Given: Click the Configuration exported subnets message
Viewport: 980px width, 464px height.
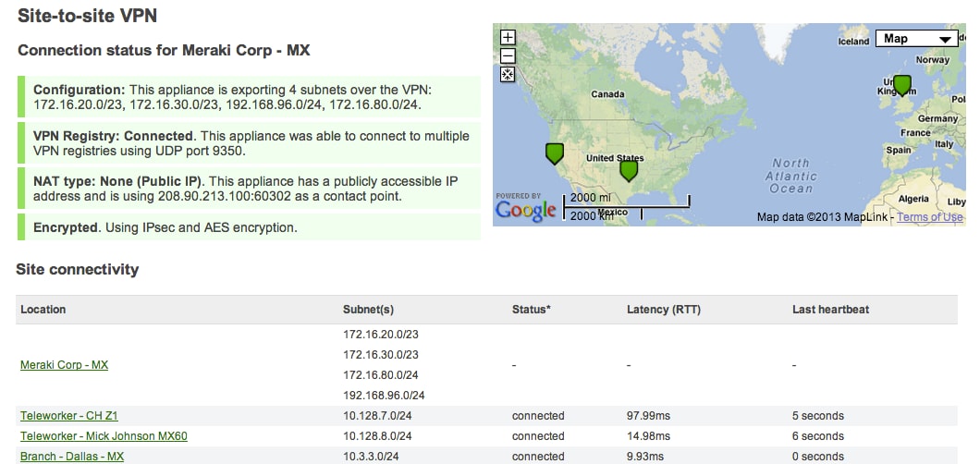Looking at the screenshot, I should [x=250, y=97].
